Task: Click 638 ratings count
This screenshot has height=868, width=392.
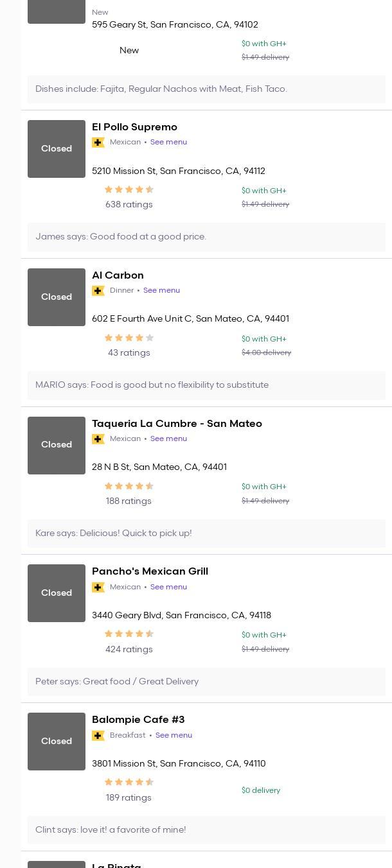Action: [129, 205]
